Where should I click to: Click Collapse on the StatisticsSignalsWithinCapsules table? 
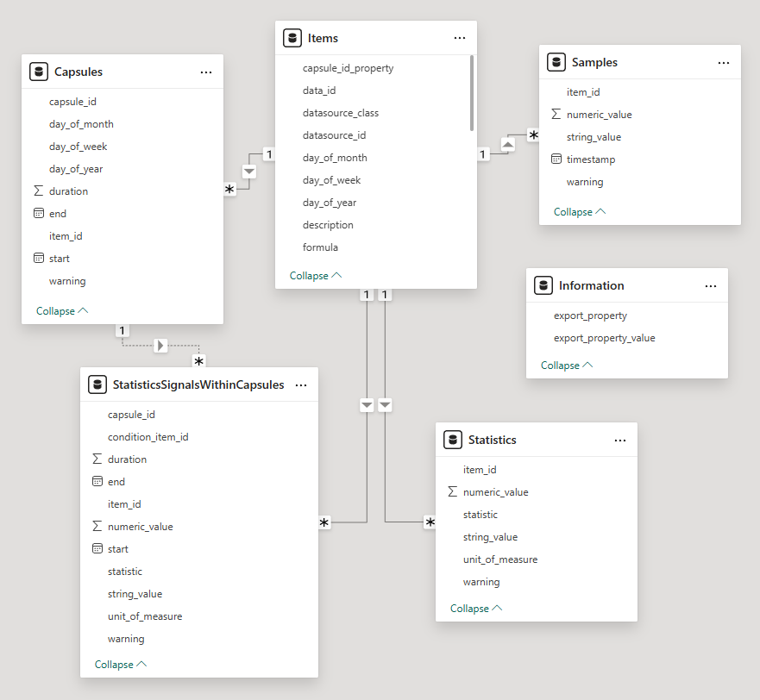(x=120, y=664)
